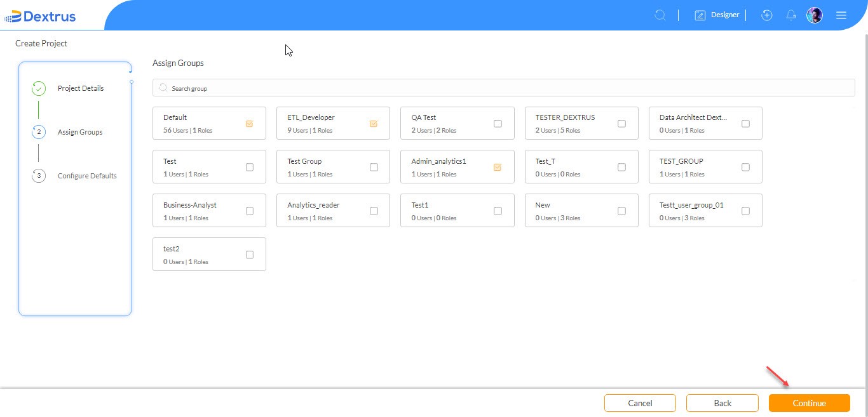Click the test2 group name
This screenshot has height=417, width=868.
click(x=172, y=249)
